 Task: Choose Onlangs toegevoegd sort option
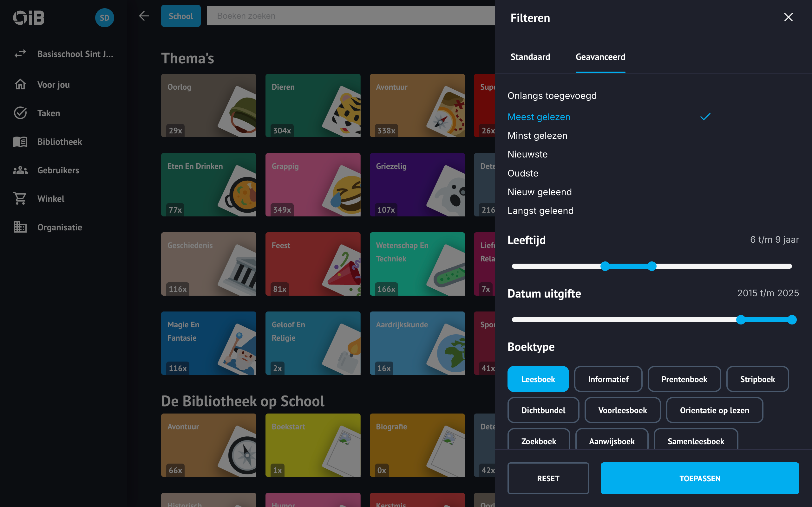click(x=552, y=96)
